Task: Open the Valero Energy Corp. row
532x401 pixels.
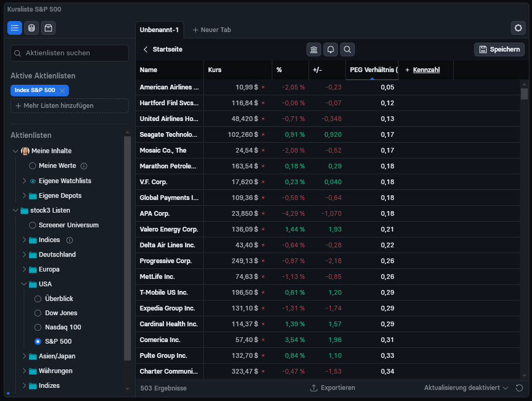Action: click(328, 229)
